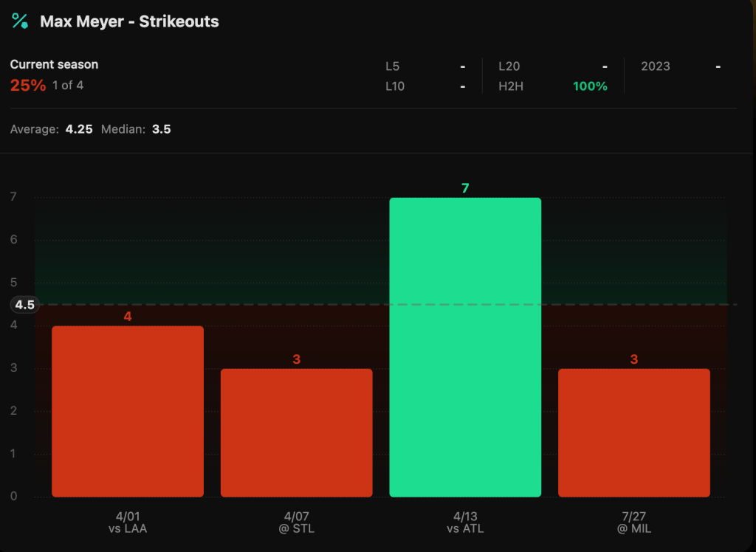Click the Median 3.5 figure

(x=161, y=129)
